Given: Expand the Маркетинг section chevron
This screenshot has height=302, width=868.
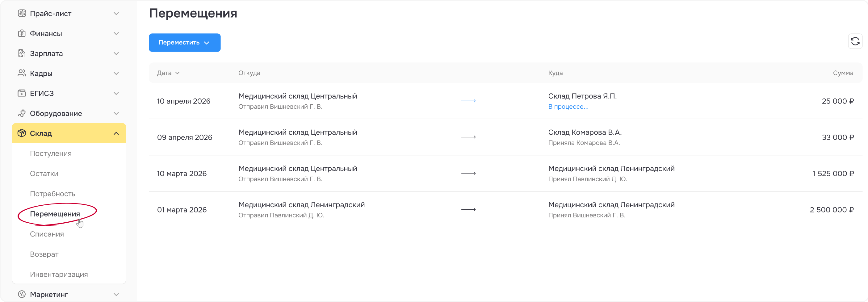Looking at the screenshot, I should tap(116, 294).
